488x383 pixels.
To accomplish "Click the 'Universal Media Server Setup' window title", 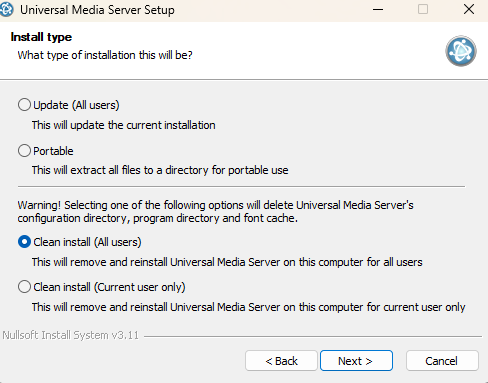I will pyautogui.click(x=97, y=10).
